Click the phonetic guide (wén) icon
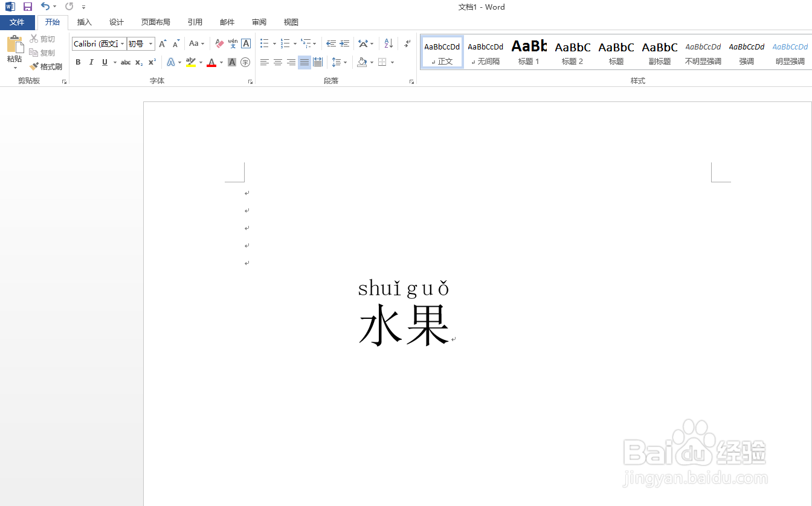This screenshot has height=506, width=812. click(233, 43)
